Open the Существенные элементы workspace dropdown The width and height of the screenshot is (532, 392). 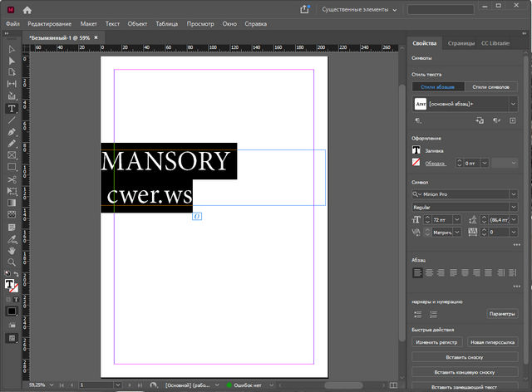click(x=359, y=9)
